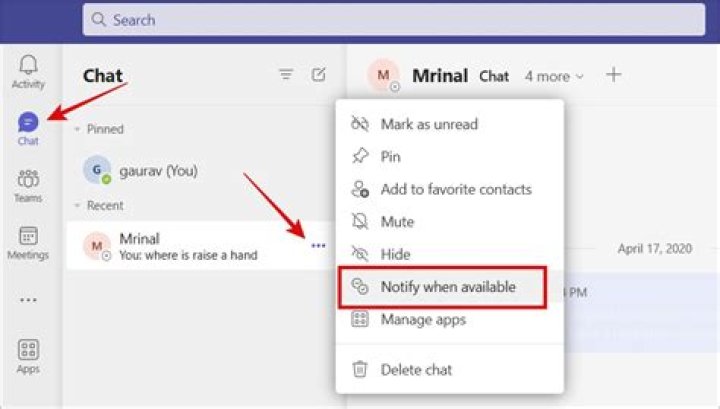The image size is (720, 409).
Task: Filter the chat list
Action: [286, 74]
